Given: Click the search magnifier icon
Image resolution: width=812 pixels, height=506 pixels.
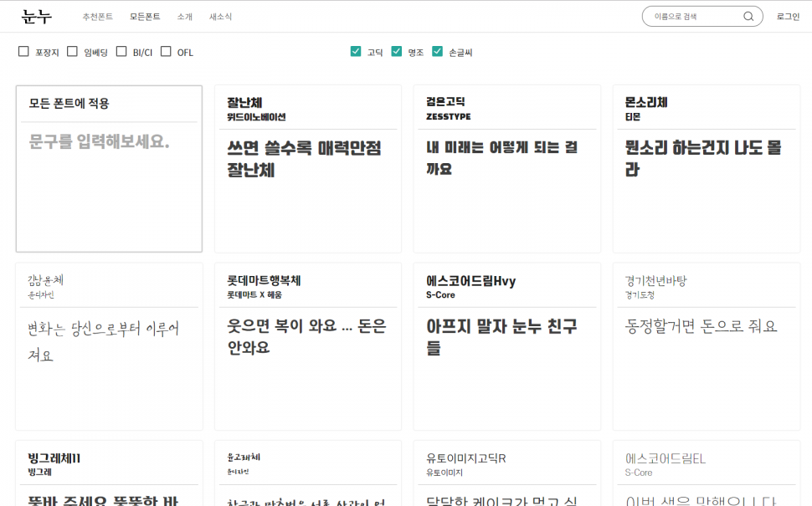Looking at the screenshot, I should (748, 17).
